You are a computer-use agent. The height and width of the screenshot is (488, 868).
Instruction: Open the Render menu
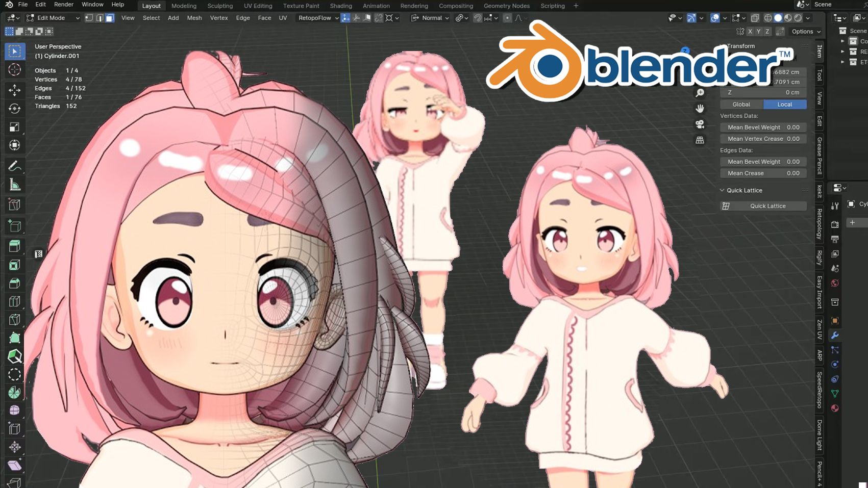(63, 4)
